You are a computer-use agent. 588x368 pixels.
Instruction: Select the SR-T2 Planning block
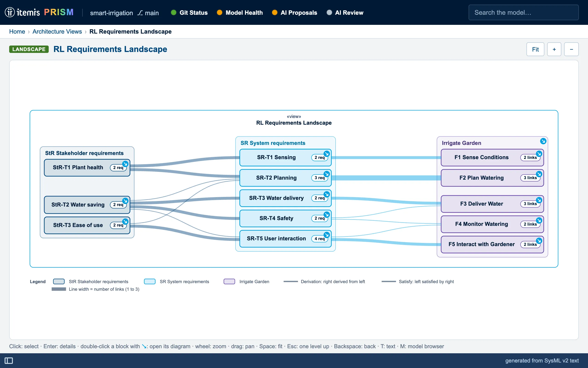[x=286, y=178]
